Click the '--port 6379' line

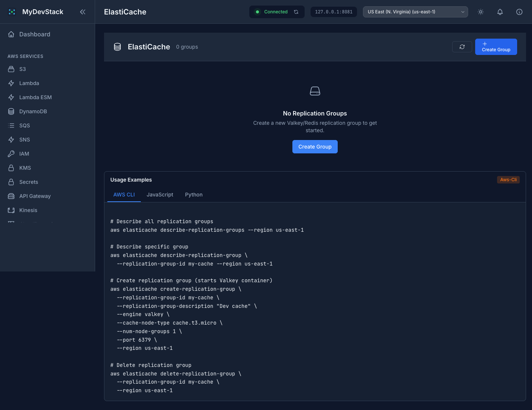pyautogui.click(x=137, y=340)
